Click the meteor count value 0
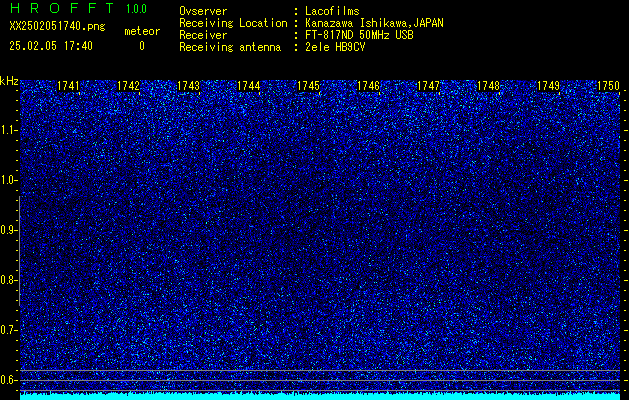 [142, 46]
